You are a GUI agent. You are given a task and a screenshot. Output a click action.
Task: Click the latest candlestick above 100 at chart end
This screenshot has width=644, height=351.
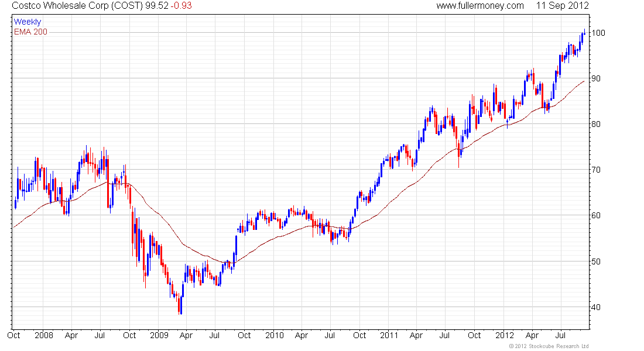(584, 32)
